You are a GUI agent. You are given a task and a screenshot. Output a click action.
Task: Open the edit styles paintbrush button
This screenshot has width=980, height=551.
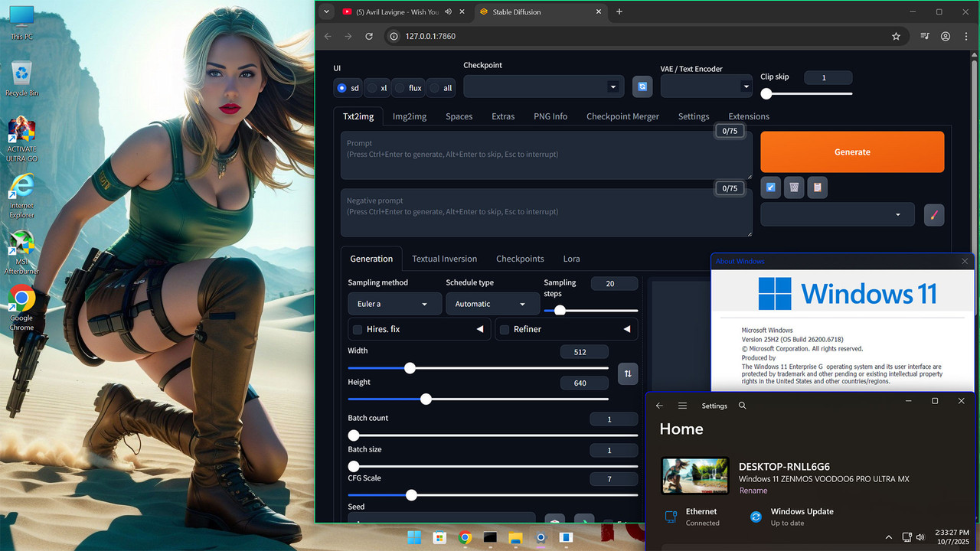click(x=933, y=215)
